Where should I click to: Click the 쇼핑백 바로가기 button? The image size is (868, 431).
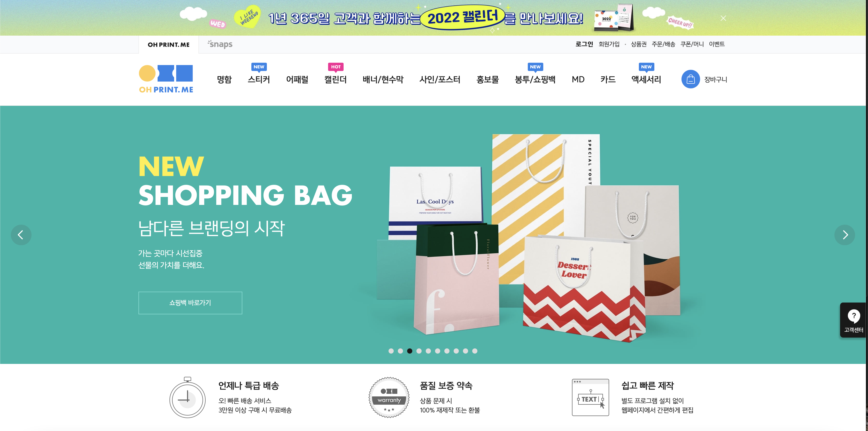point(190,303)
